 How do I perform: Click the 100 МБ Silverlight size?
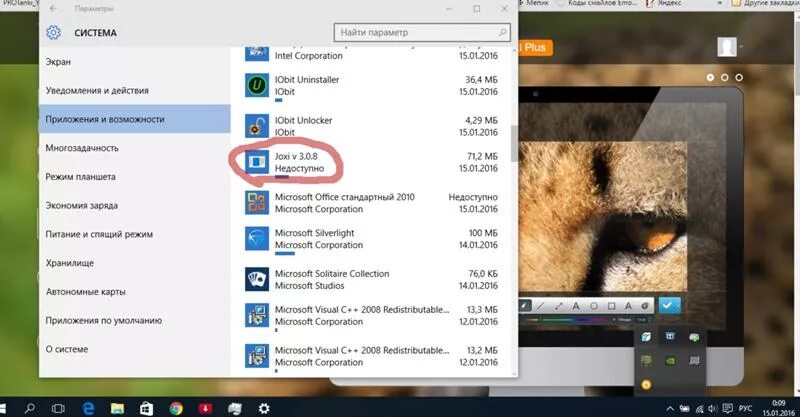pos(483,233)
